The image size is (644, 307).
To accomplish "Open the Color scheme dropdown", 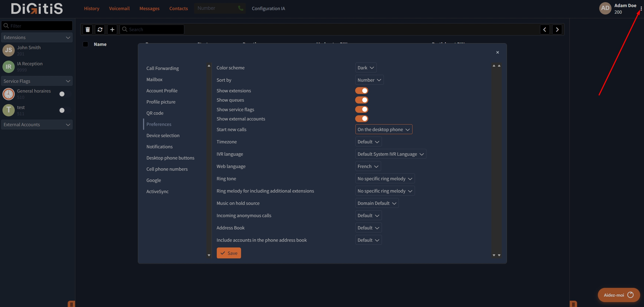I will click(x=366, y=68).
